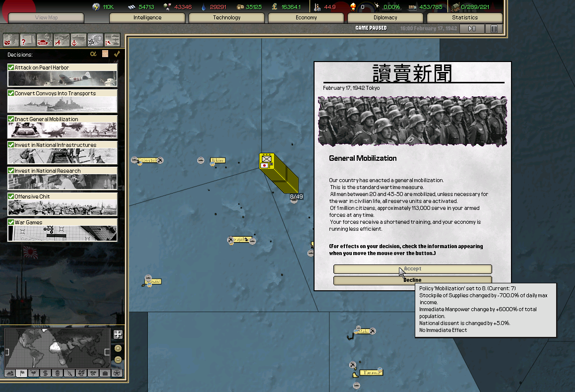Accept the General Mobilization event
Viewport: 575px width, 392px height.
[x=412, y=269]
